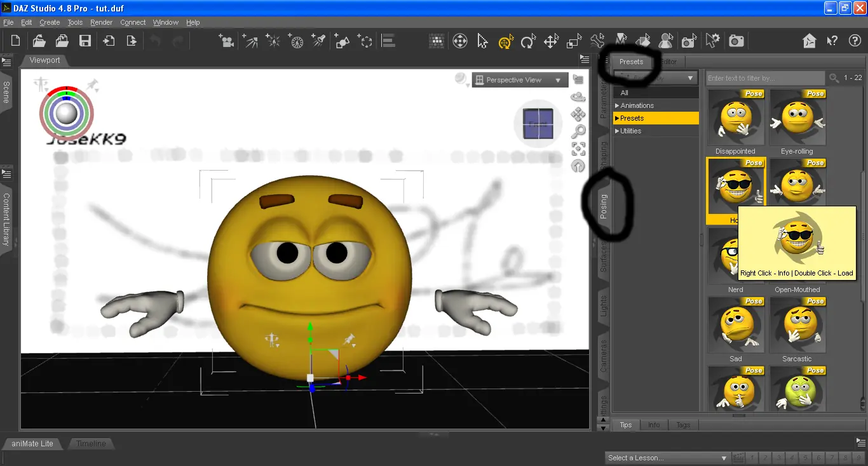Select the Disappointed pose thumbnail
The image size is (868, 466).
click(x=735, y=119)
